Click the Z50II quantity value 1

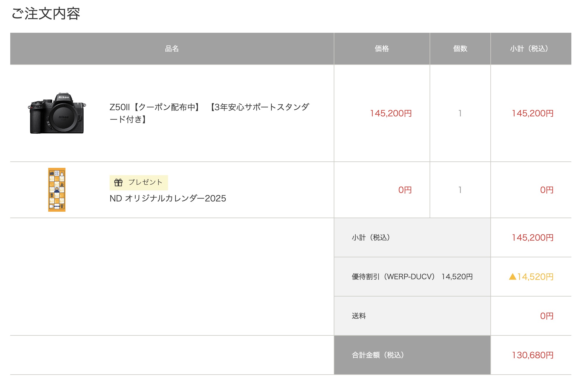coord(460,113)
